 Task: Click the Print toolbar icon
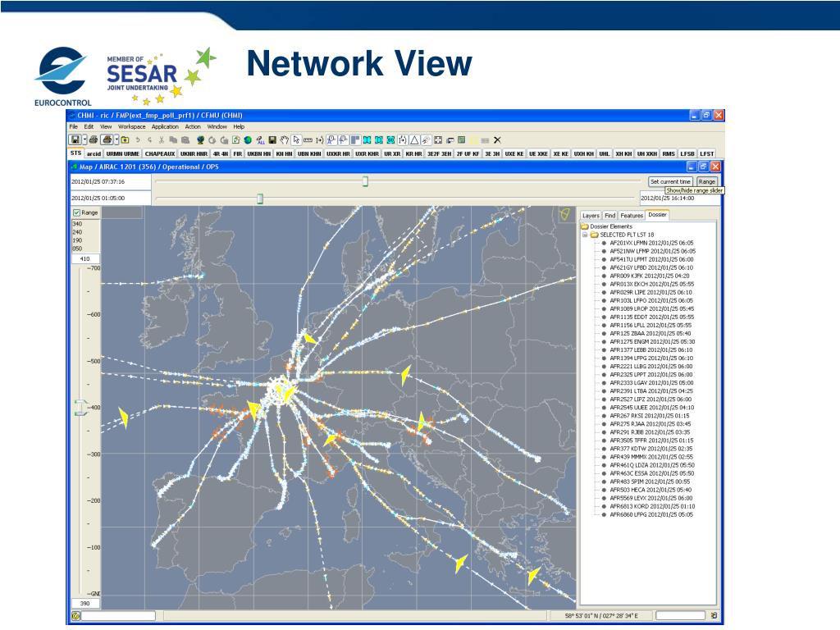pos(94,139)
